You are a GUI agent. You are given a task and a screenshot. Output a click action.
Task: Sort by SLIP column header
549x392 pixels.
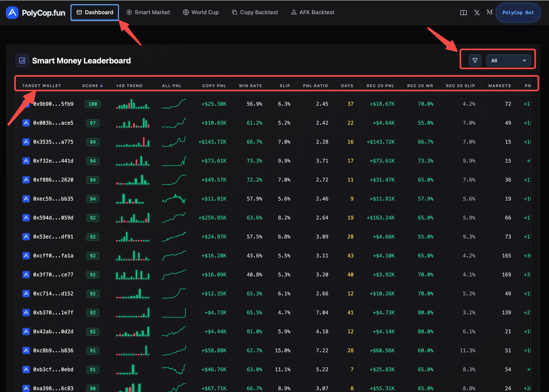(285, 86)
